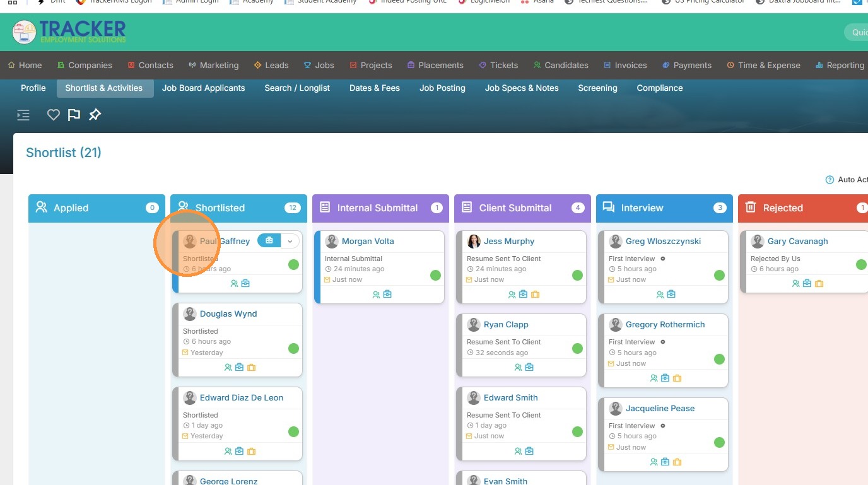868x485 pixels.
Task: Switch to the Job Posting tab
Action: click(x=442, y=88)
